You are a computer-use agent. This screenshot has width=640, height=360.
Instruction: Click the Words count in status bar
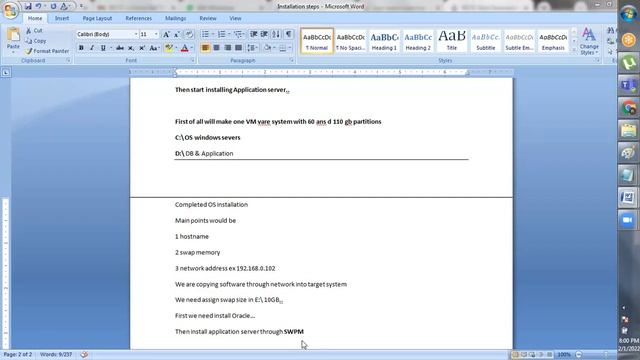[x=56, y=355]
